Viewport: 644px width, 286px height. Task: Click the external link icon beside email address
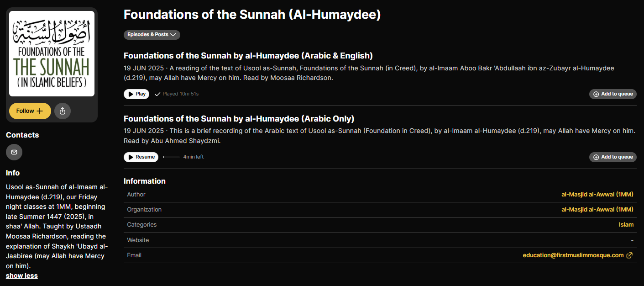pyautogui.click(x=629, y=255)
